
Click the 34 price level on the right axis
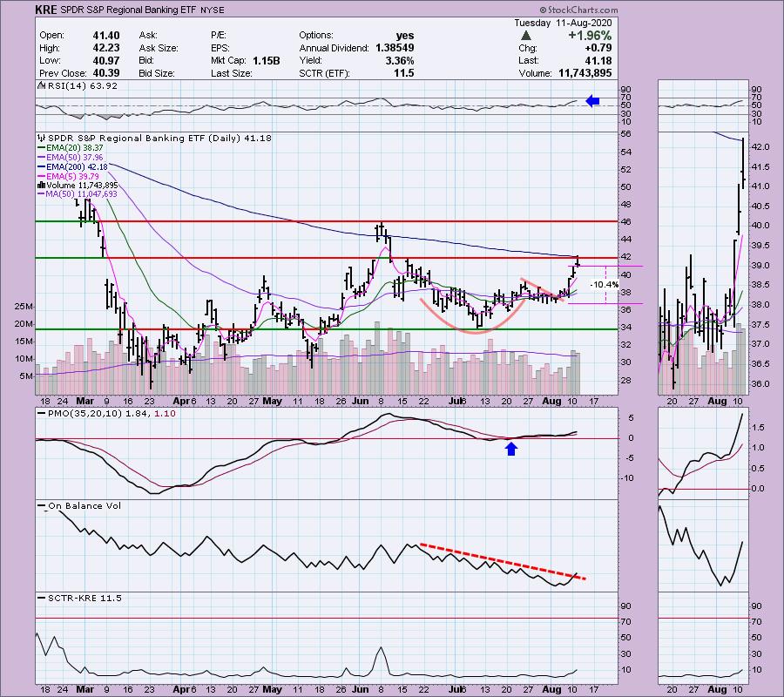point(626,328)
